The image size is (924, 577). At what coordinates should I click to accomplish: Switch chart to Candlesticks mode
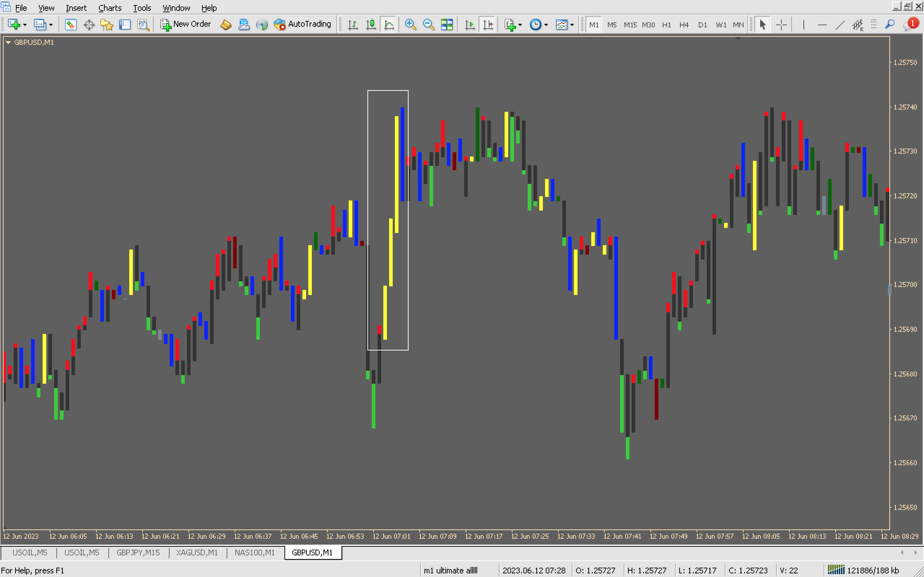coord(371,25)
